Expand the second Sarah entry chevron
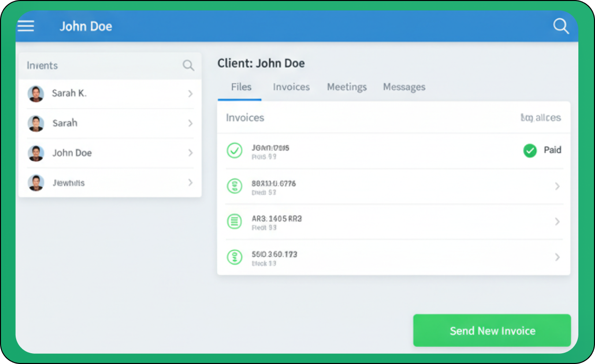 [x=190, y=123]
